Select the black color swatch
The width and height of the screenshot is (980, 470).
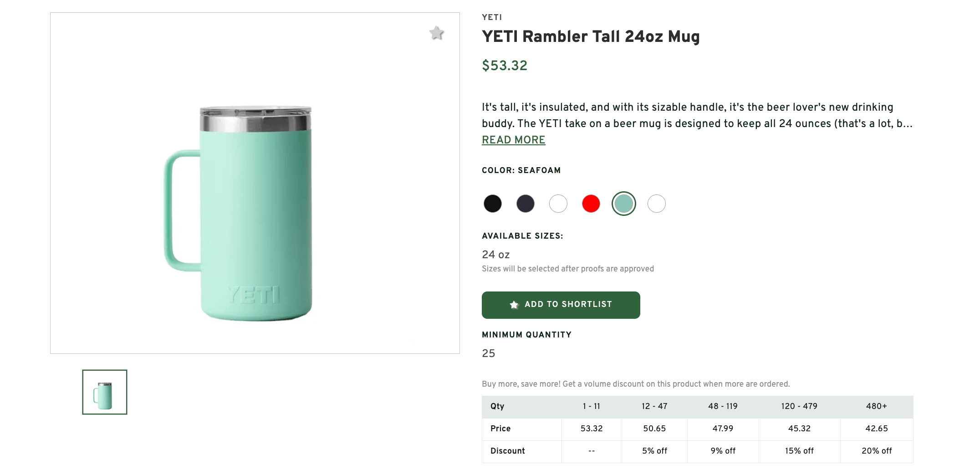pos(492,204)
